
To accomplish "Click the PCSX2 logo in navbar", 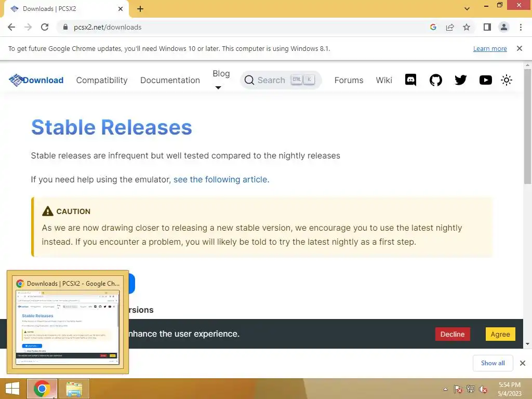I will [16, 80].
